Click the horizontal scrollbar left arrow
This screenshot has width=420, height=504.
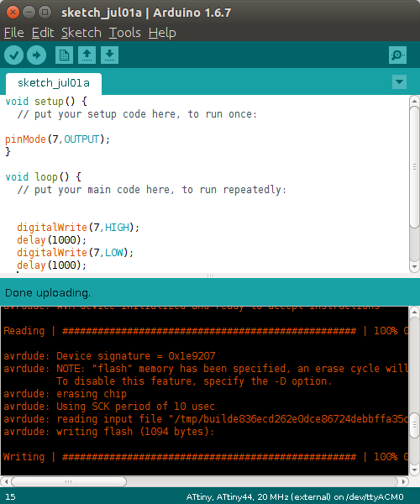point(6,481)
